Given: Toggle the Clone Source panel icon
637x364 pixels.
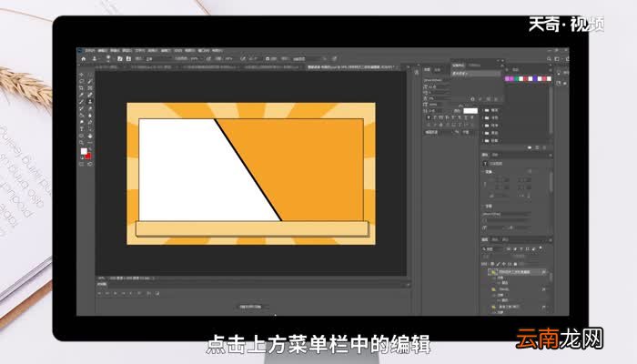Looking at the screenshot, I should pos(128,59).
